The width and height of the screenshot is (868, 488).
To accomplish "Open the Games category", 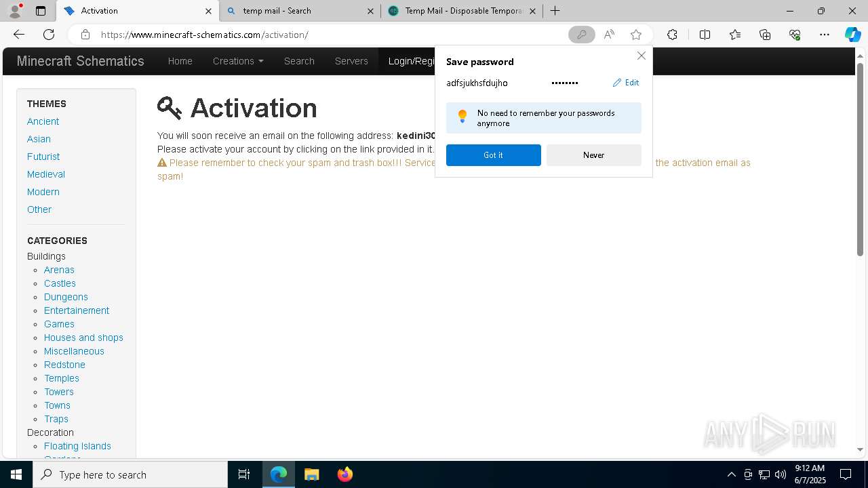I will [59, 324].
